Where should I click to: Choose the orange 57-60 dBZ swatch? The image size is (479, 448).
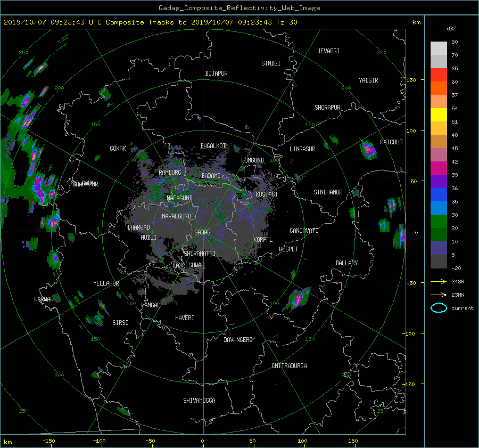click(x=439, y=88)
